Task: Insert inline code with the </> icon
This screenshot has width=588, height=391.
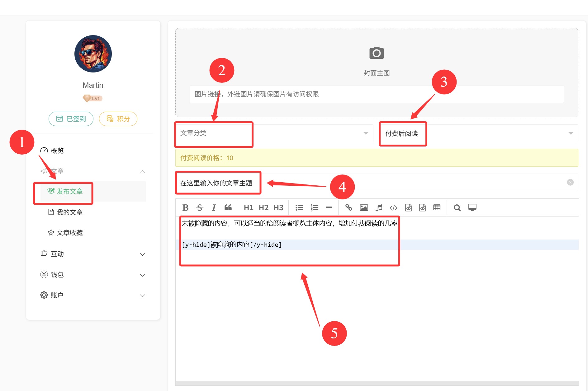Action: point(394,207)
